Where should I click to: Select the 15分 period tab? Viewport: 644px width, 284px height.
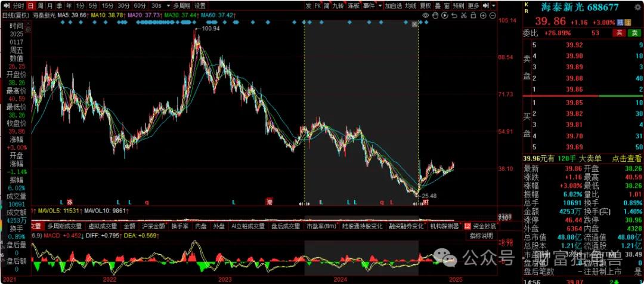(107, 6)
